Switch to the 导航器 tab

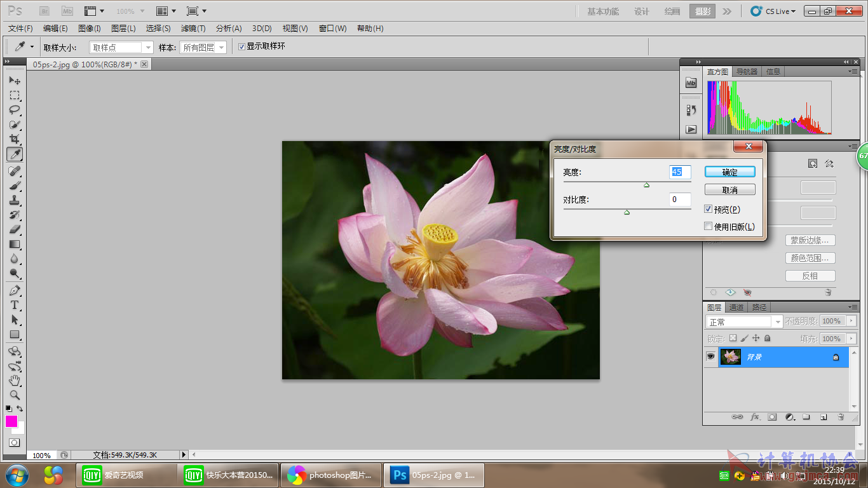[x=747, y=72]
